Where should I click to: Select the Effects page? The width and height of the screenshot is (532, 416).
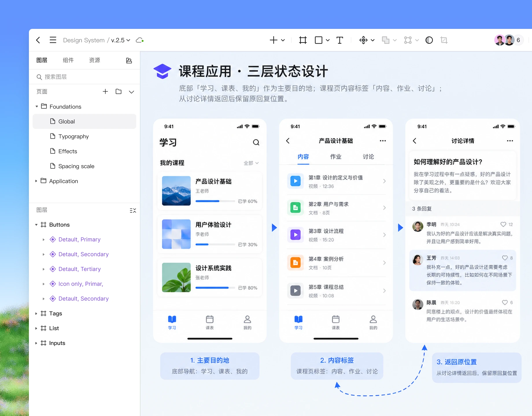pos(84,151)
